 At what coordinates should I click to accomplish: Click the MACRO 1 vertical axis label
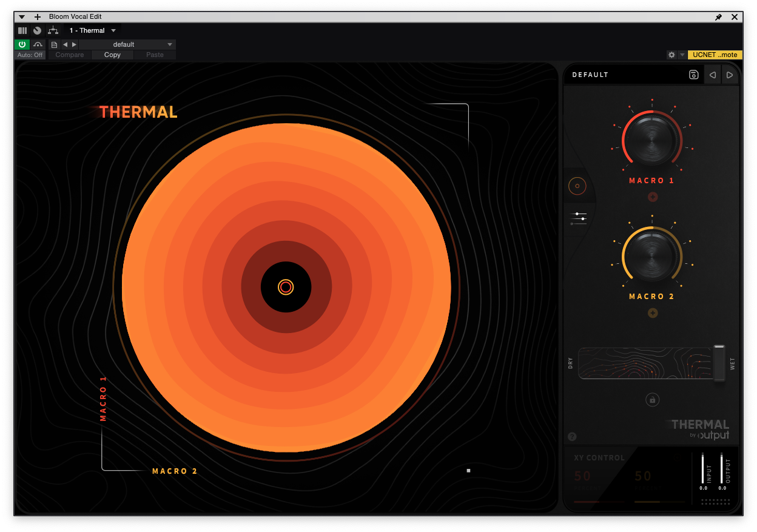click(103, 399)
